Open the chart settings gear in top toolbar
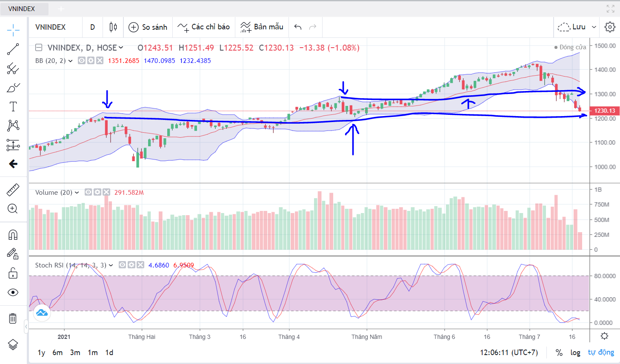Screen dimensions: 620x364 (610, 27)
